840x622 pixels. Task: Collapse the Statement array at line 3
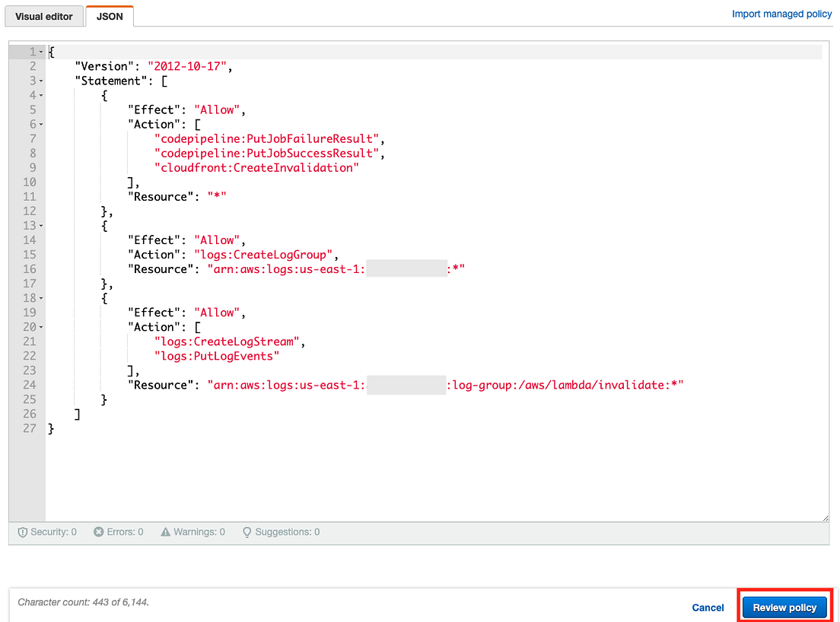40,81
